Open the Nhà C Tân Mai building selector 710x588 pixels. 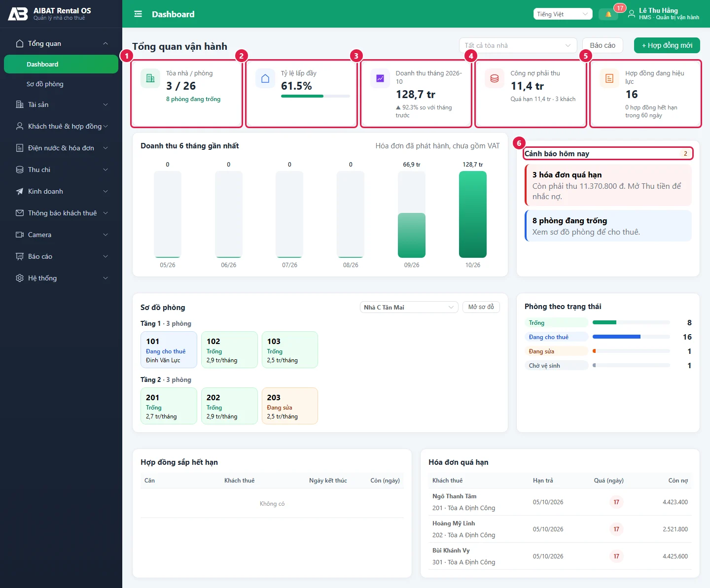409,307
